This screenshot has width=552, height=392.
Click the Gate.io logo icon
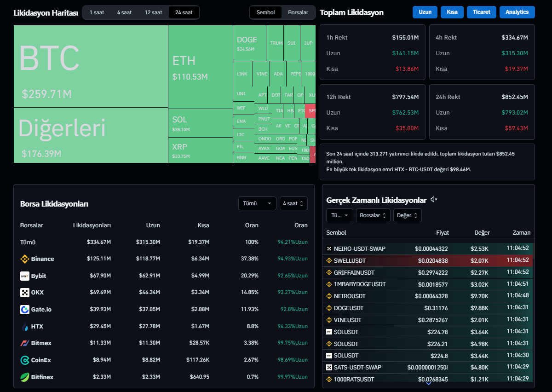[25, 310]
